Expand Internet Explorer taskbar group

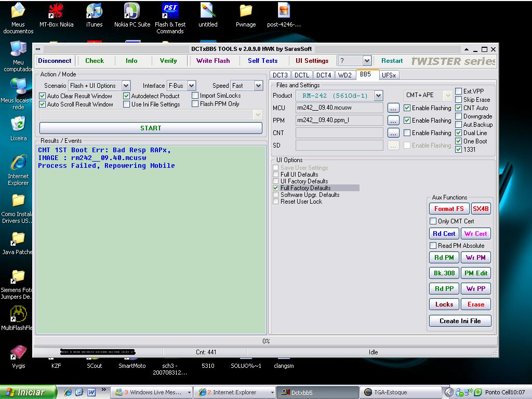tap(272, 392)
